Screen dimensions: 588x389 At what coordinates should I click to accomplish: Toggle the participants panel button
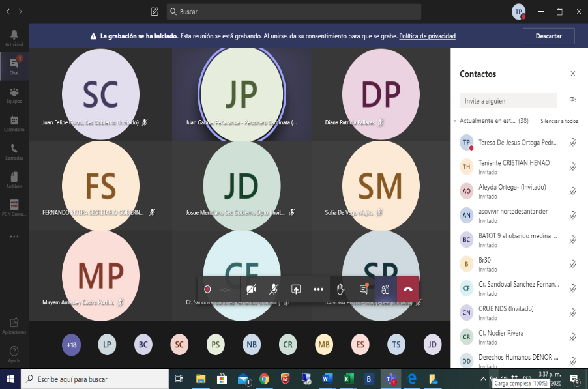tap(385, 289)
